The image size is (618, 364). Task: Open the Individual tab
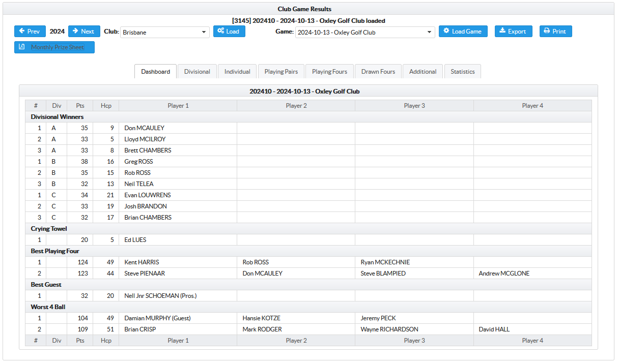(x=237, y=72)
